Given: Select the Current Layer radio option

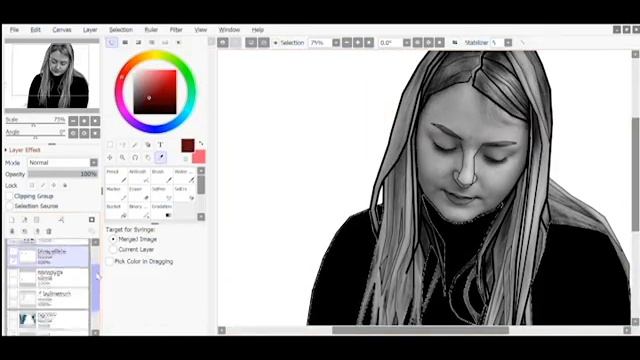Looking at the screenshot, I should click(x=113, y=249).
